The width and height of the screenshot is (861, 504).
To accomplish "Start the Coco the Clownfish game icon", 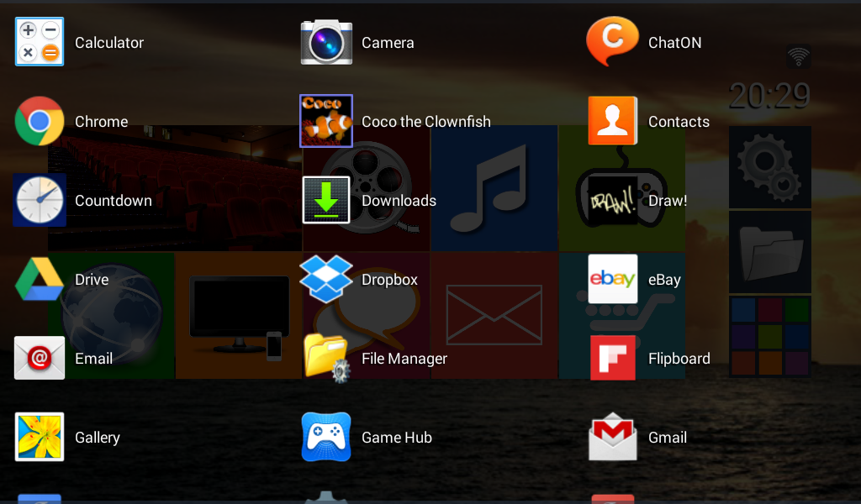I will click(326, 121).
